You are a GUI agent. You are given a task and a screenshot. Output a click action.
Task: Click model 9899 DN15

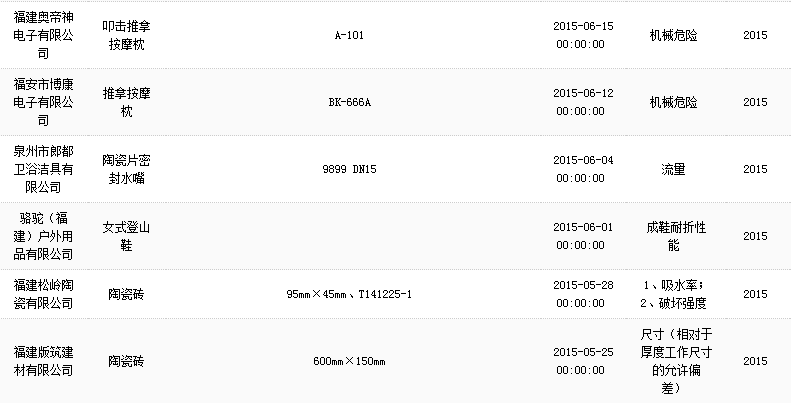pyautogui.click(x=349, y=169)
